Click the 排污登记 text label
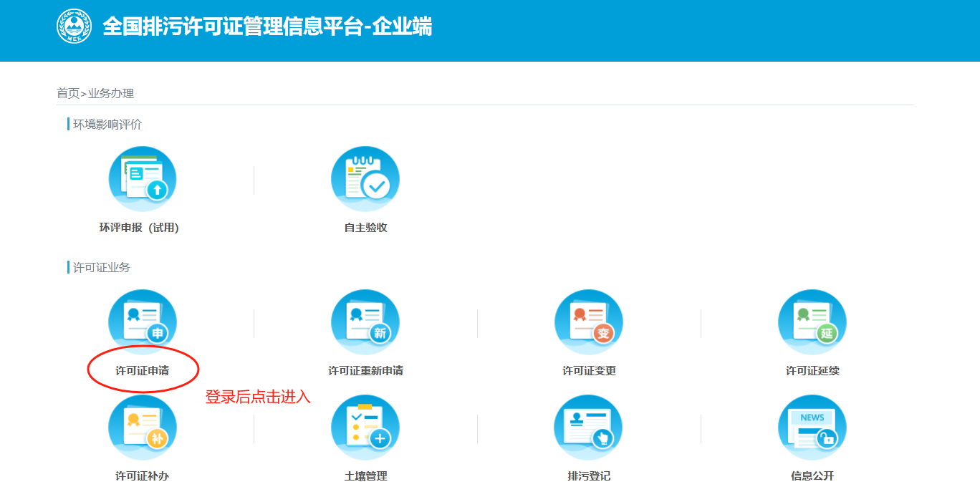This screenshot has width=980, height=502. 589,476
